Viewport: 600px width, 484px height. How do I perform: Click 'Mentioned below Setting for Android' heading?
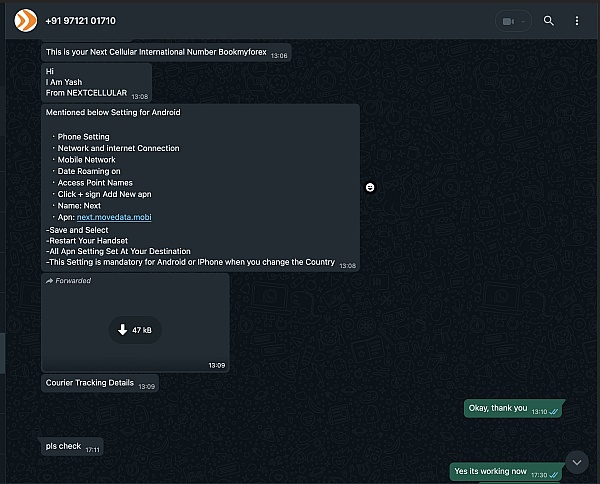(x=113, y=112)
